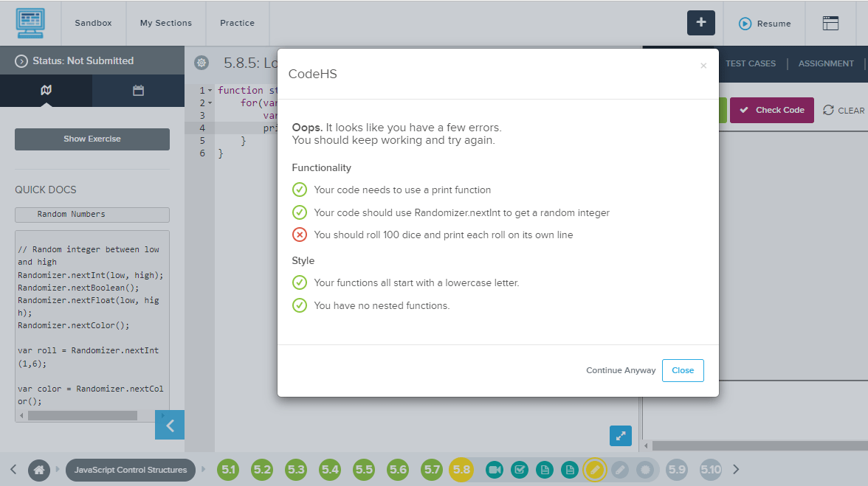Click Randomizer.nextColor(); in quick docs

point(74,325)
